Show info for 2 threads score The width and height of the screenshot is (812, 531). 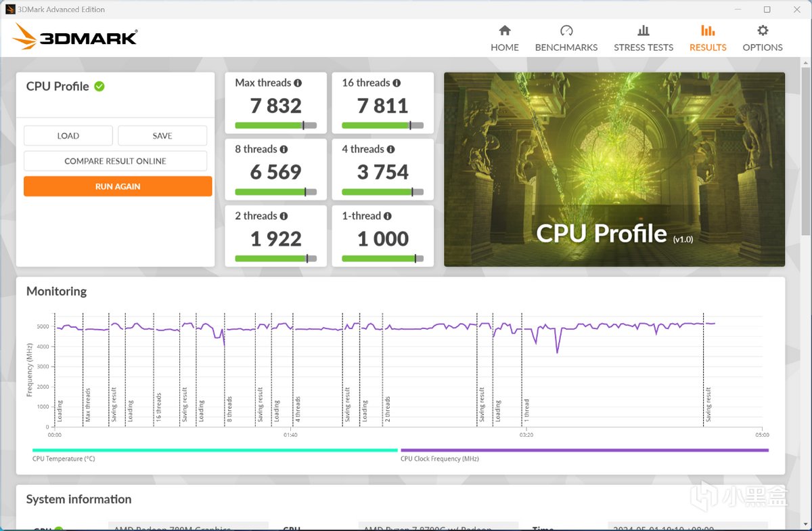284,215
